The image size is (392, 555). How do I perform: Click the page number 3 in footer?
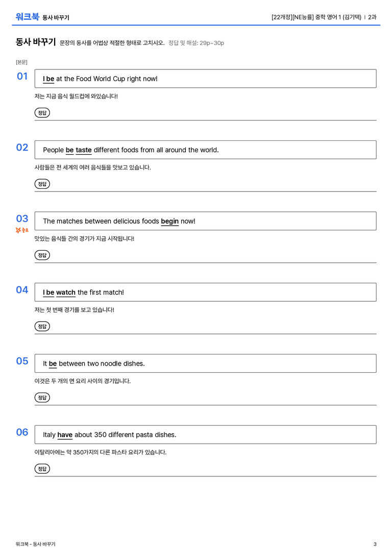point(375,544)
